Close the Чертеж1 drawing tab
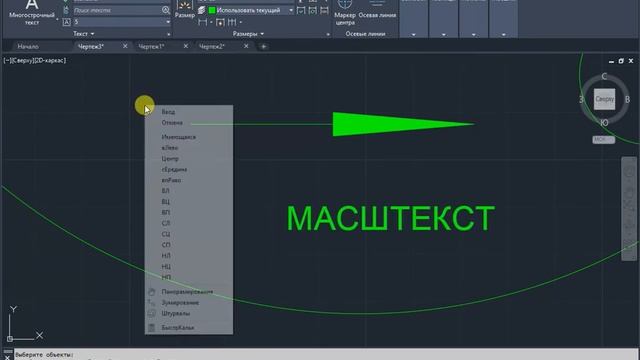This screenshot has width=640, height=360. (186, 47)
